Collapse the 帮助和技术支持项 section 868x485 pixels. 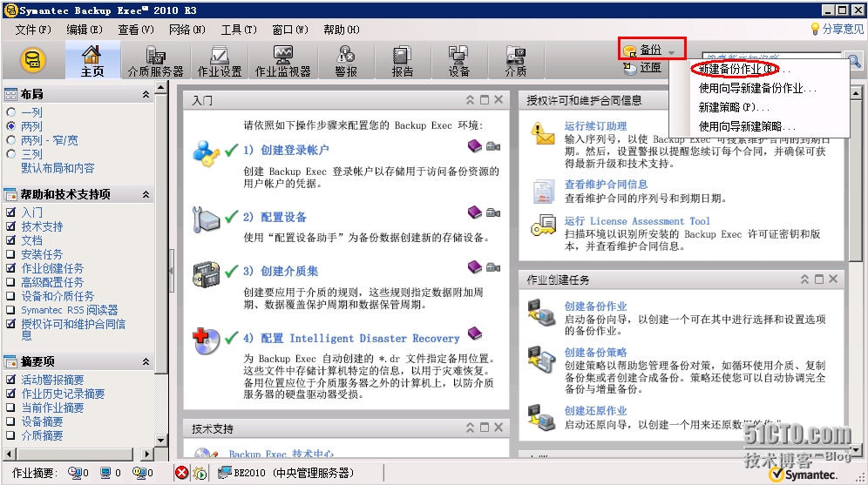click(x=146, y=194)
